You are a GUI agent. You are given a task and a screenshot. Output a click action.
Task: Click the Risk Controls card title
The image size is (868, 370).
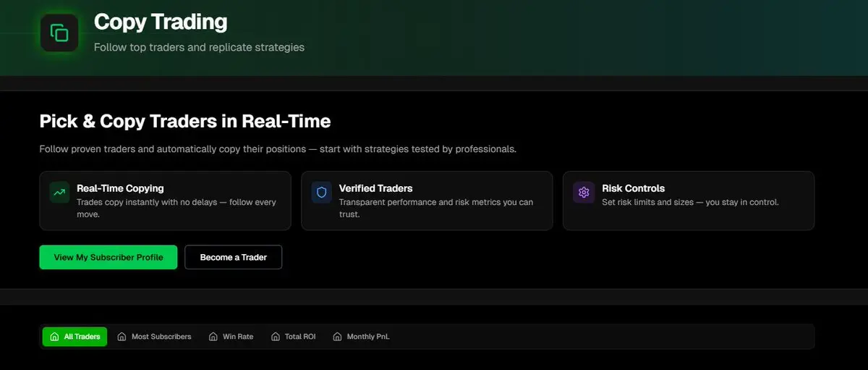click(x=633, y=188)
